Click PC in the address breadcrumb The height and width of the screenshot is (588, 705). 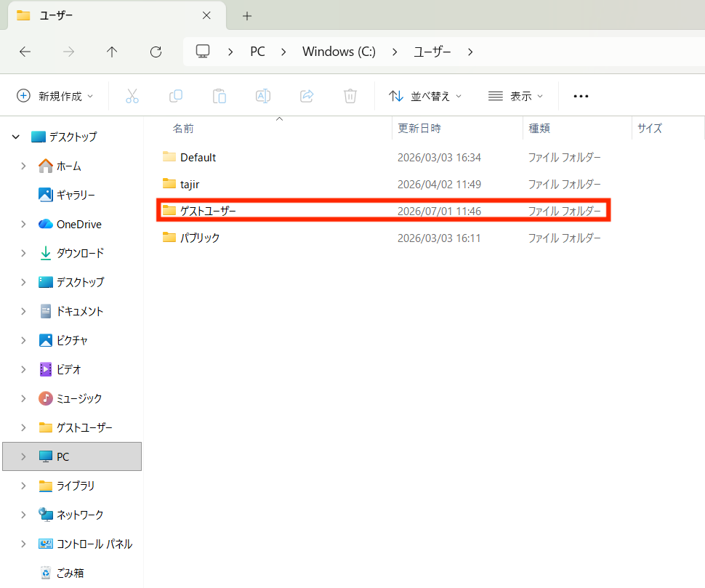[x=257, y=52]
